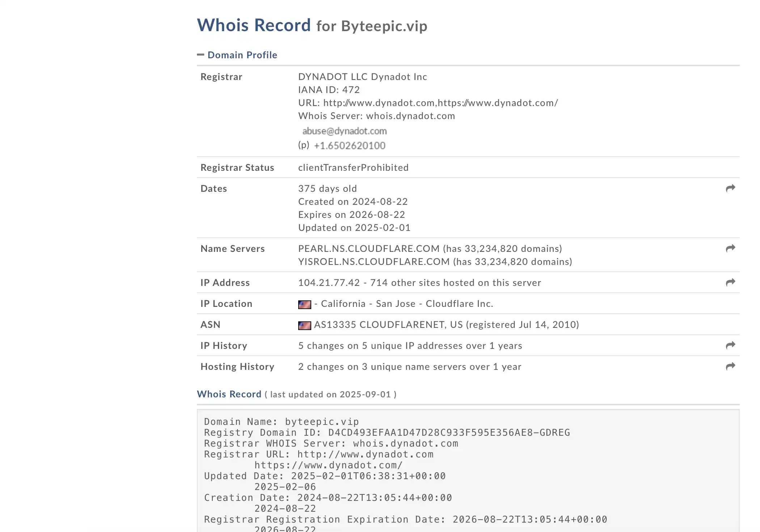Select 'Updated on 2025-02-01' line

point(354,228)
